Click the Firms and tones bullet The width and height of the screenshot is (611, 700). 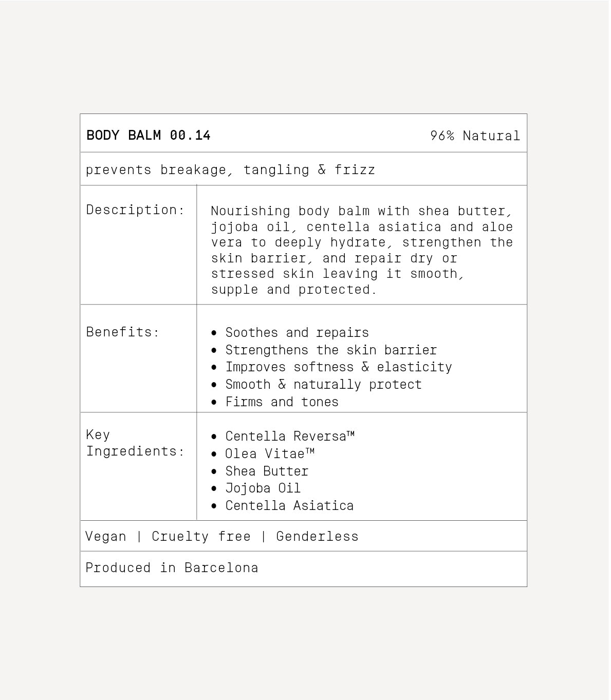(282, 402)
